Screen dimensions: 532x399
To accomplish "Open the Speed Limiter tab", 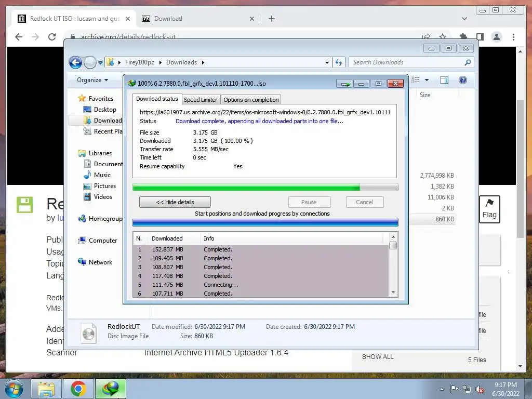I will (x=201, y=100).
